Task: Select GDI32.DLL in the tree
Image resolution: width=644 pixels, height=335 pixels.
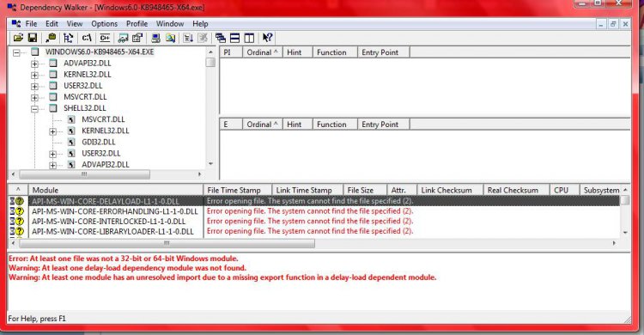Action: pos(99,142)
